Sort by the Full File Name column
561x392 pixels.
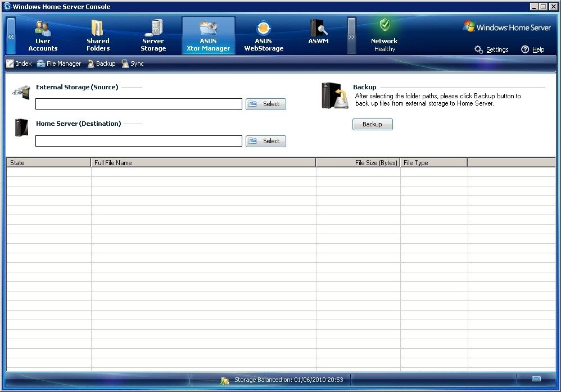203,163
